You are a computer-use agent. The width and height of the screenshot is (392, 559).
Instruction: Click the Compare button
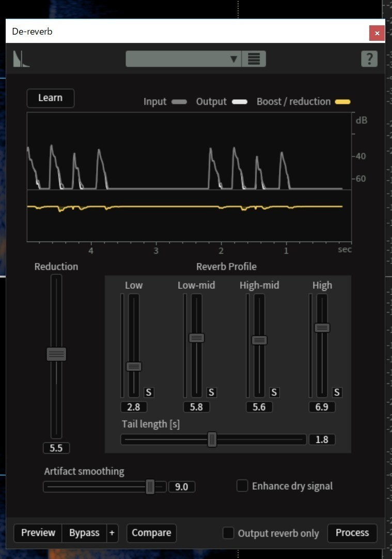151,533
